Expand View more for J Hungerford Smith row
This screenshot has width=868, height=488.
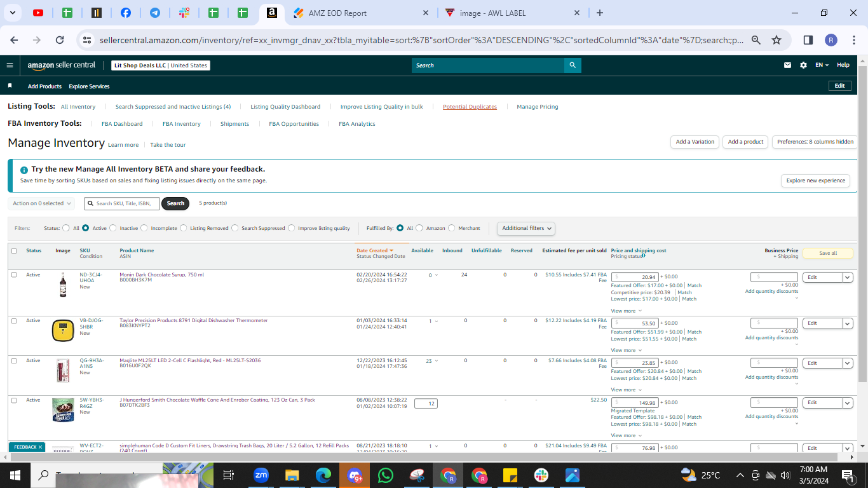tap(626, 435)
